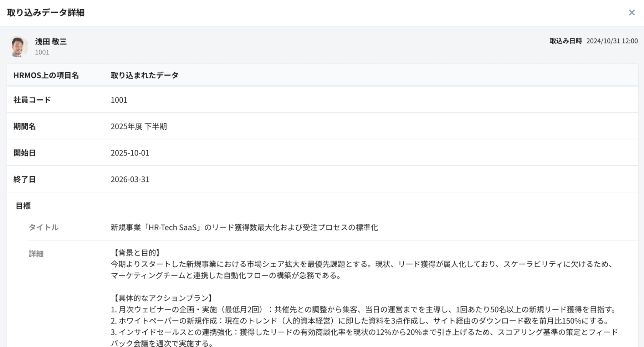Click the タイトル field label
644x347 pixels.
[44, 227]
